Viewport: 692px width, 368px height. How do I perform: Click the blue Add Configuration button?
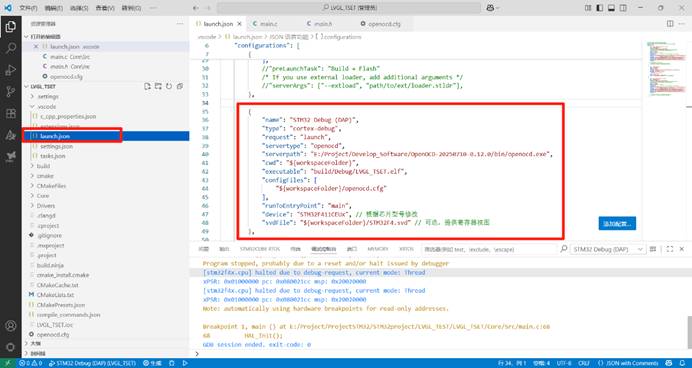coord(617,223)
